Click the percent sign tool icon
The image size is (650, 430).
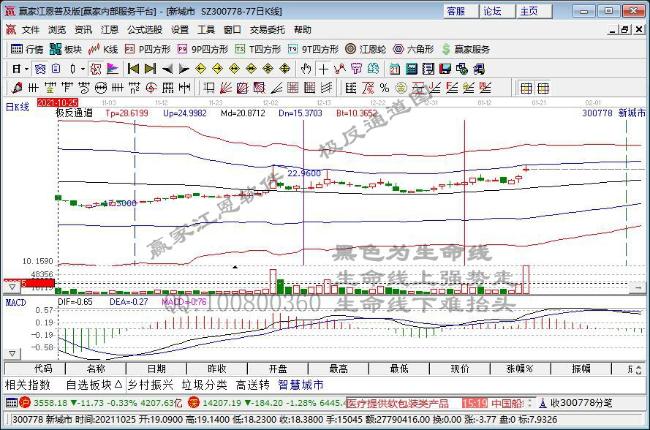point(384,87)
